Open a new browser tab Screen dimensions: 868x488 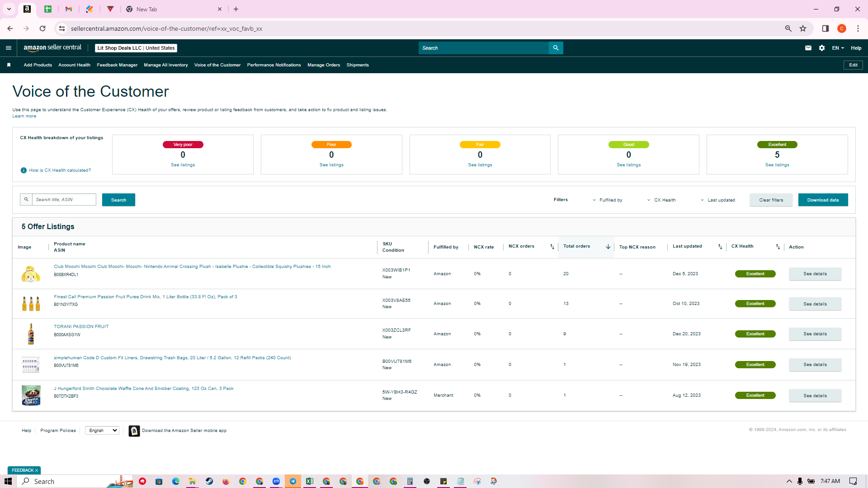(x=236, y=9)
